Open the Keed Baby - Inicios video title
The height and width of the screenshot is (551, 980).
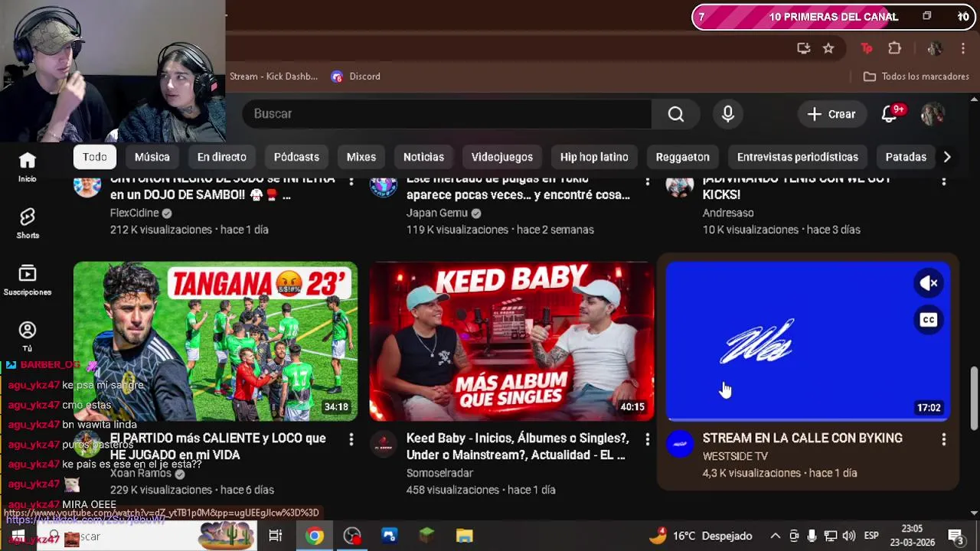[x=518, y=446]
